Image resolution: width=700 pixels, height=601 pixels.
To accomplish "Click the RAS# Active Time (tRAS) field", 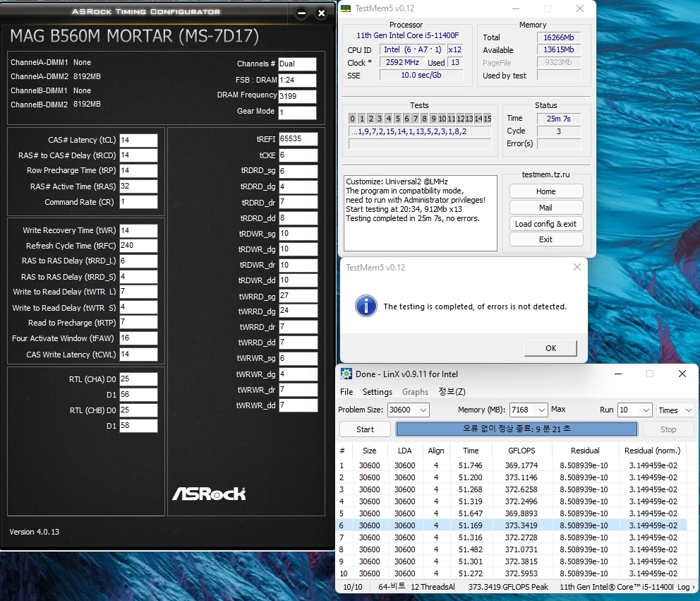I will coord(138,186).
